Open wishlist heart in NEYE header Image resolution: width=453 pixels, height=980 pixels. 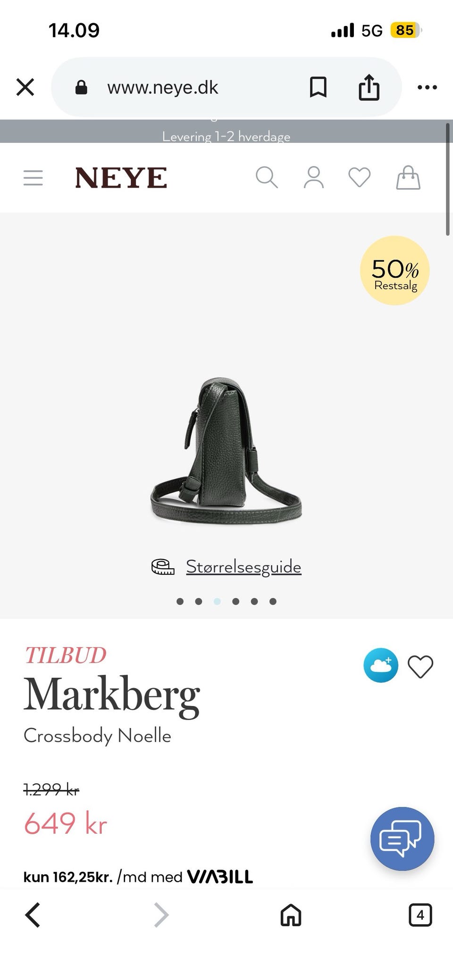(360, 178)
